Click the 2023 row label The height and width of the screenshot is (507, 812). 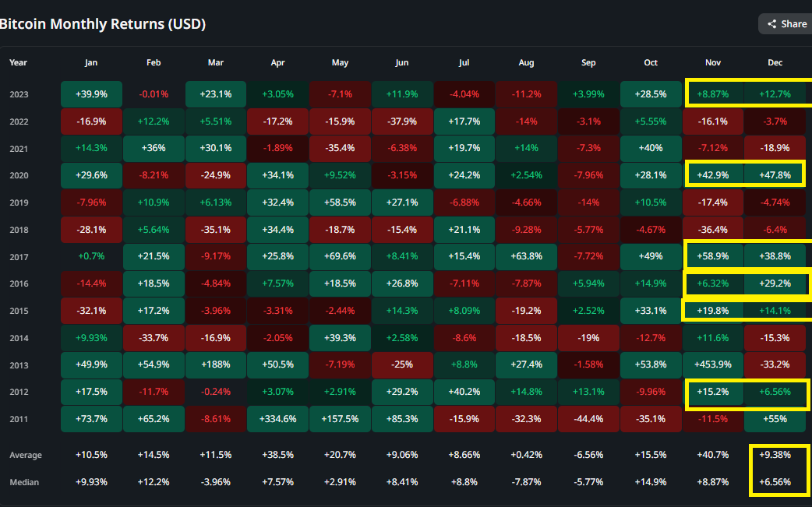(19, 95)
